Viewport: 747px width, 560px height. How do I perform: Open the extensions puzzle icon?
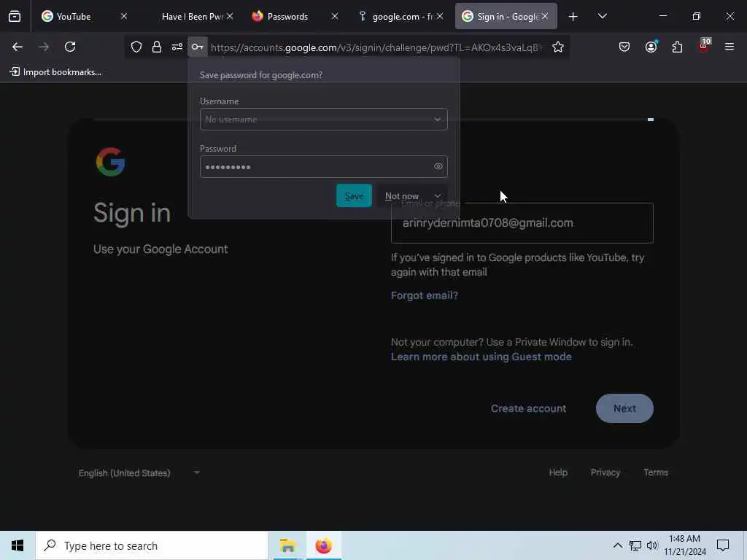pos(677,47)
